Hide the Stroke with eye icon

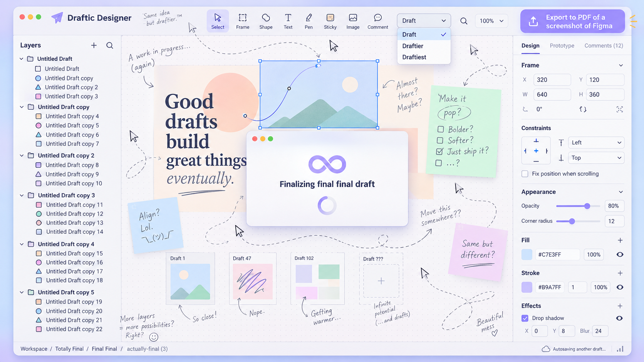(620, 287)
